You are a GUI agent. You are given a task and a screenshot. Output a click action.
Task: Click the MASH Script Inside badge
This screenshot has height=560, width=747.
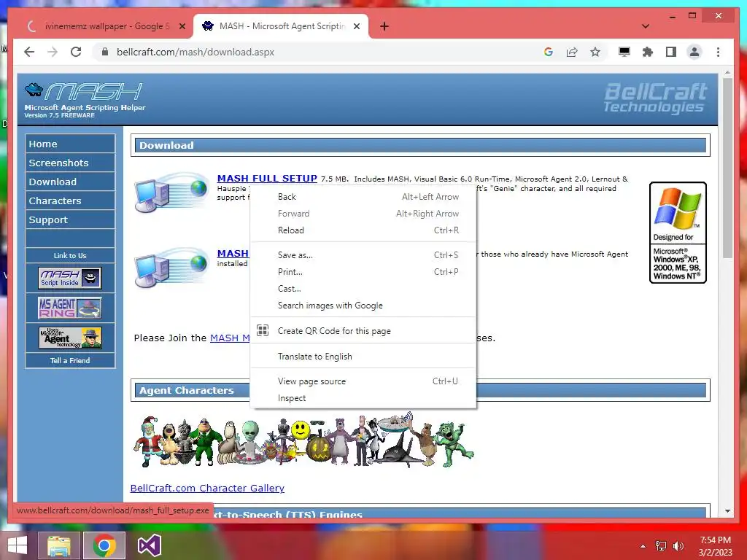(x=70, y=278)
